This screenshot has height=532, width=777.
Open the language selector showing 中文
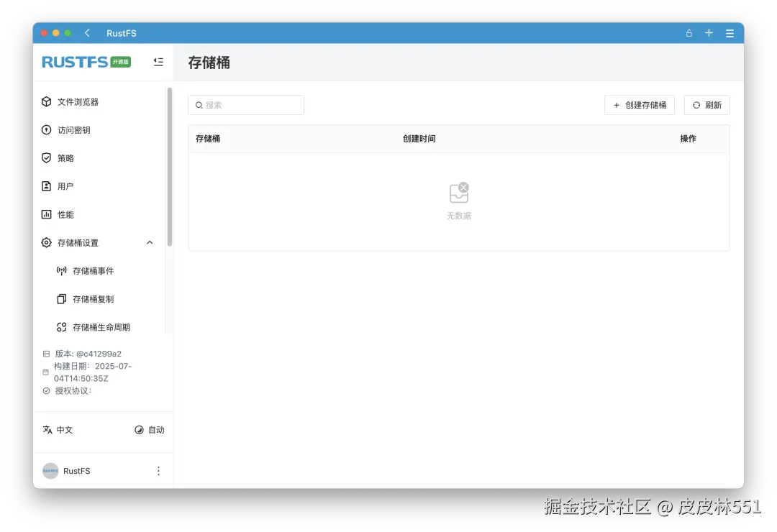[58, 430]
